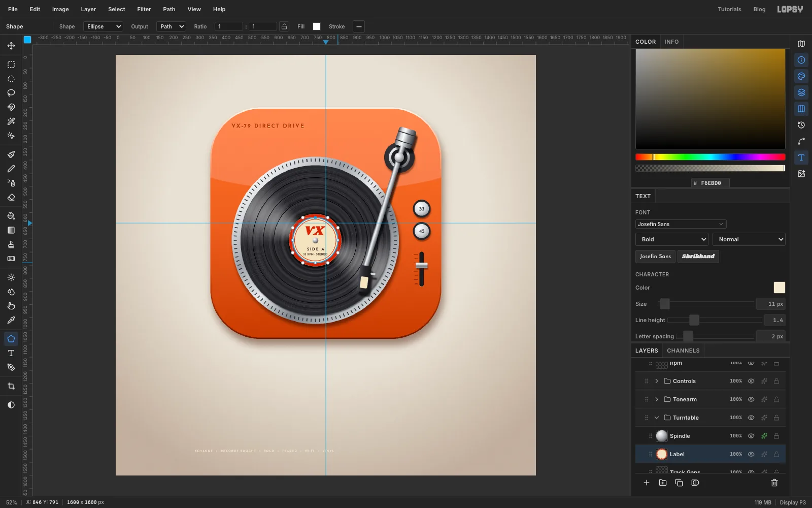Click the character Color swatch

click(x=780, y=288)
